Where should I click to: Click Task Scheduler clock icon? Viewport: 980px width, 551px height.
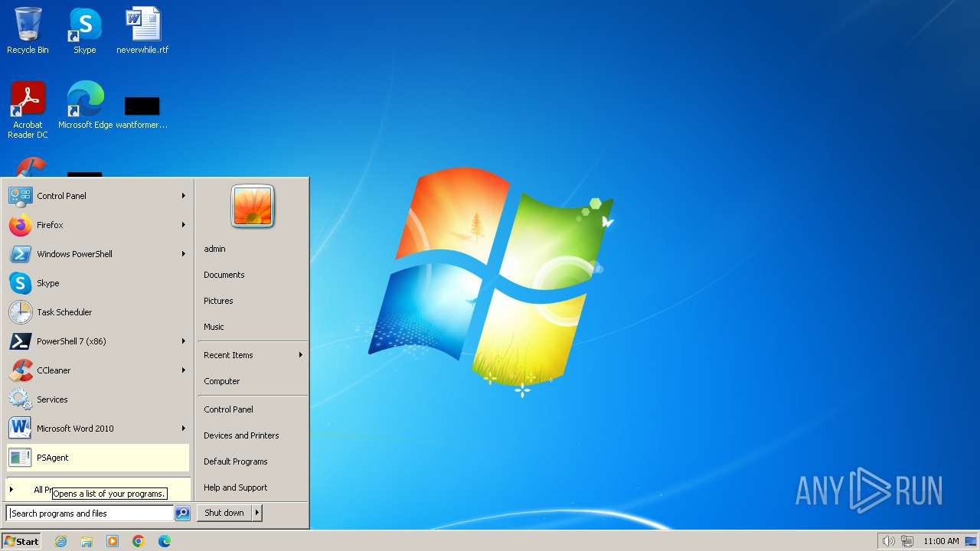click(x=20, y=312)
